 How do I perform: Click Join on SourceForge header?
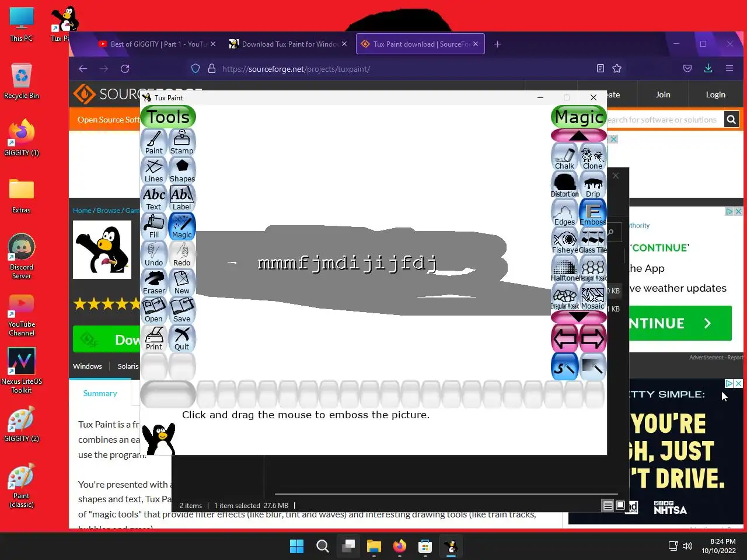[663, 94]
